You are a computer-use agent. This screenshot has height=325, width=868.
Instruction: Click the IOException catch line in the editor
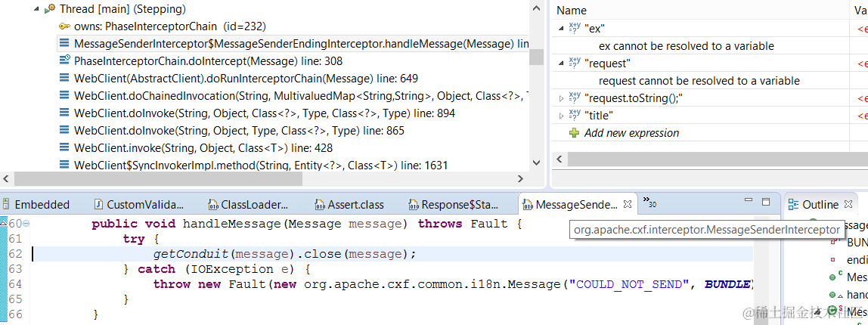tap(216, 269)
